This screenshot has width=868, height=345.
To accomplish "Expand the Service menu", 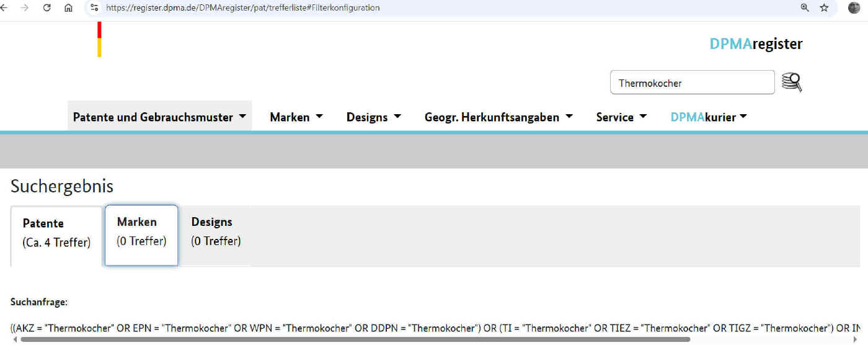I will (621, 117).
